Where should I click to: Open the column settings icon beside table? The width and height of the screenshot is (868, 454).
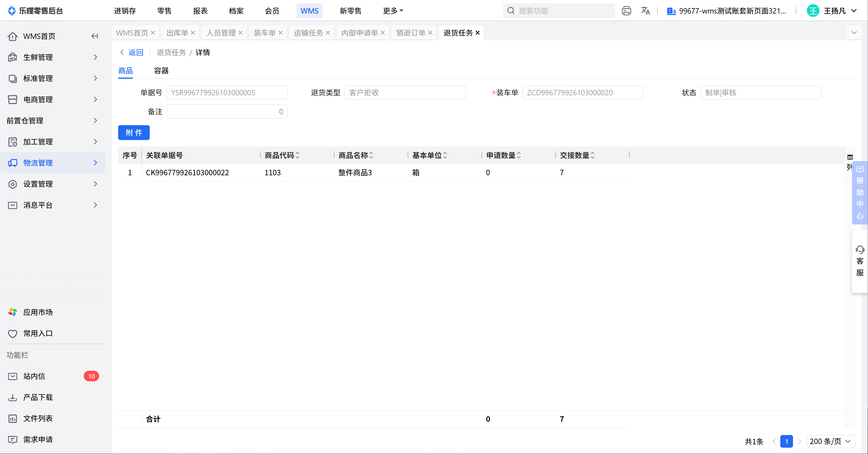pos(850,157)
